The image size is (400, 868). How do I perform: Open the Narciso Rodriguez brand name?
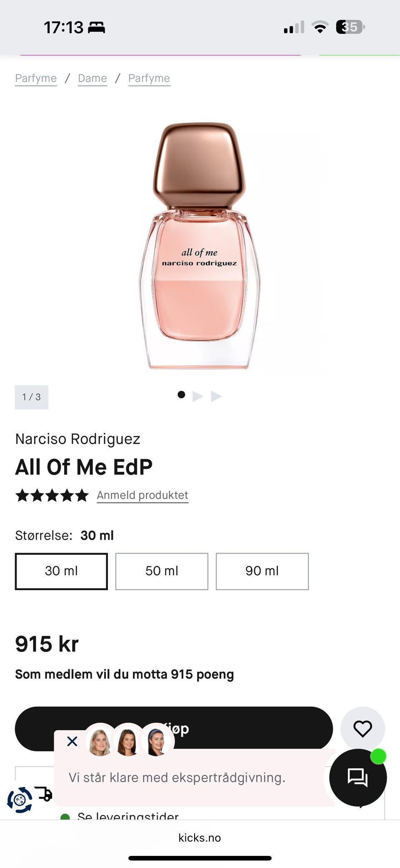coord(77,439)
